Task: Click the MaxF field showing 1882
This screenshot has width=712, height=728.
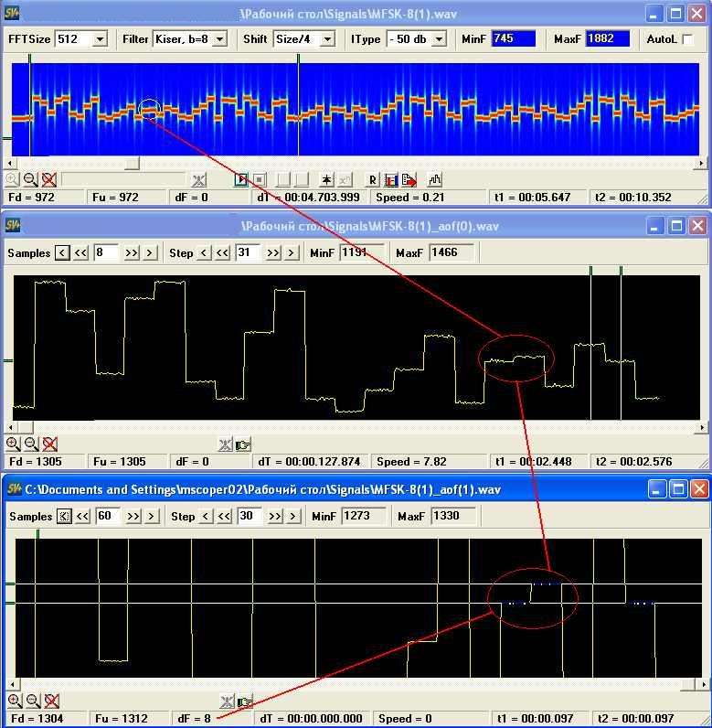Action: pos(607,39)
